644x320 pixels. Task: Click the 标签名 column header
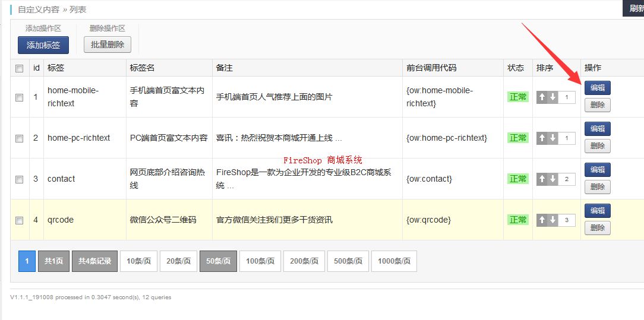142,68
